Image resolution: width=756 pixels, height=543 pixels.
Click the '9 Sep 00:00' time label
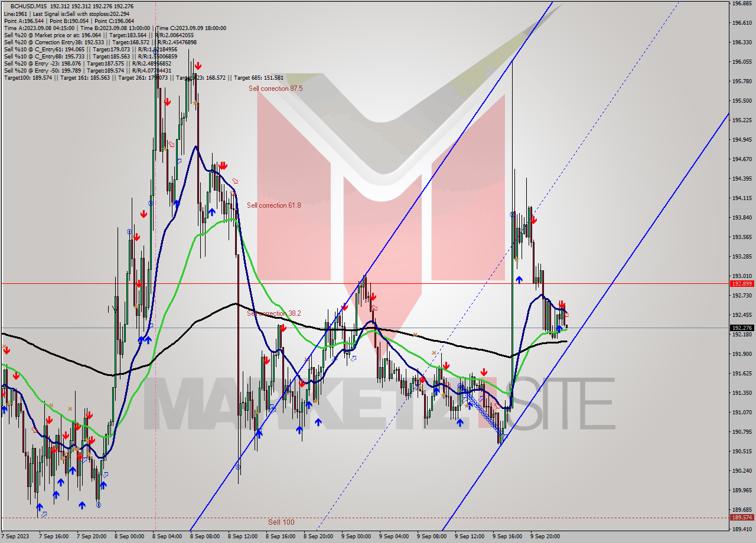357,537
